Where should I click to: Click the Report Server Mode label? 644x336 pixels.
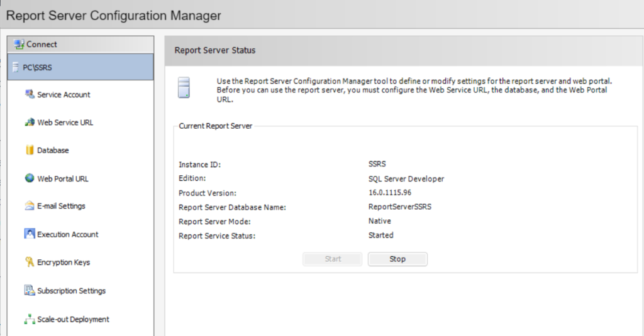point(214,222)
